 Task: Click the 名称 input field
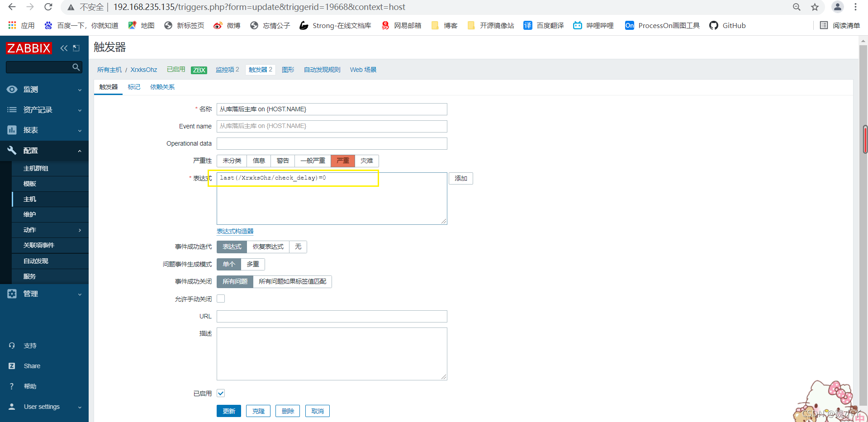tap(332, 109)
